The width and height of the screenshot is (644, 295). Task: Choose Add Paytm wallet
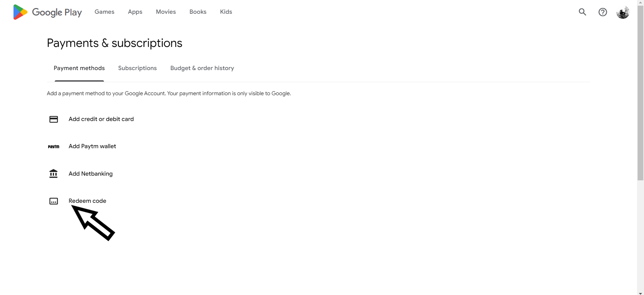coord(92,146)
